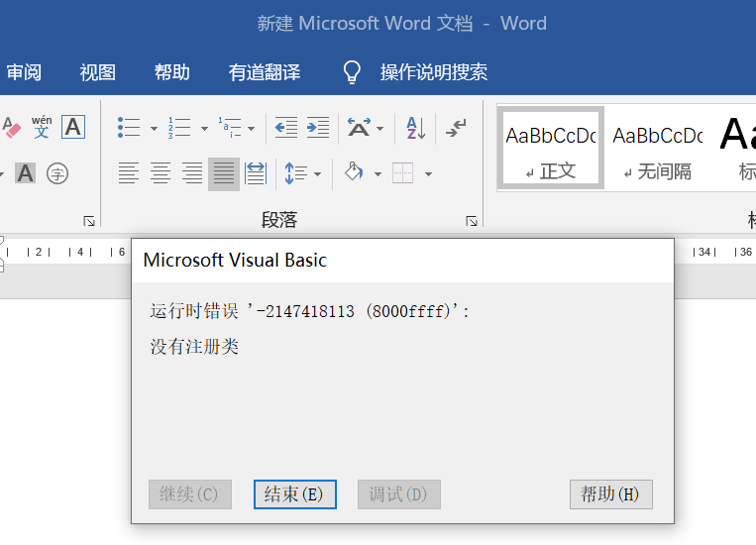Apply character border to text
756x545 pixels.
pos(73,127)
